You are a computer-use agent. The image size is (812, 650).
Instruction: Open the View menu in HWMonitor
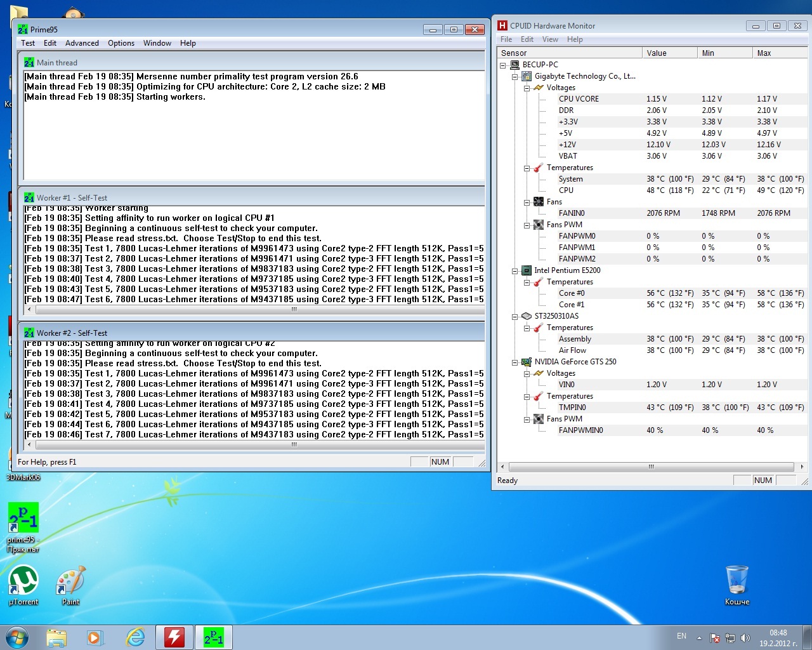click(550, 39)
